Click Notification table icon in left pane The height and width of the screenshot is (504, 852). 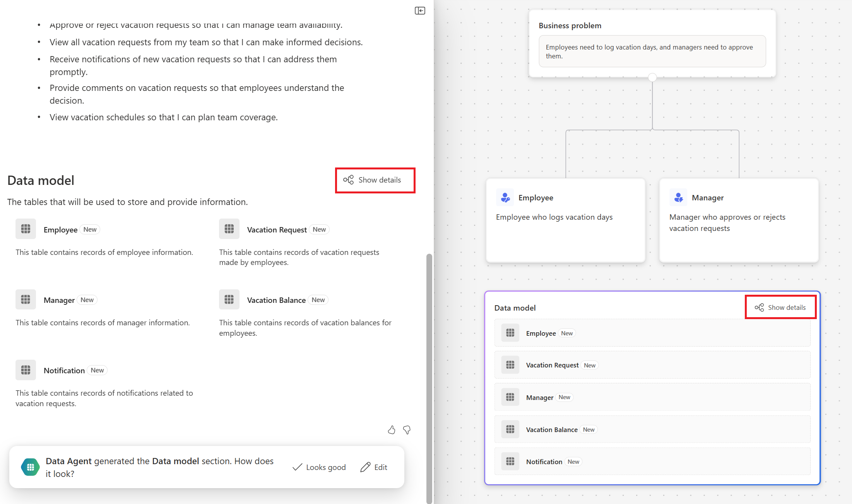click(x=26, y=370)
